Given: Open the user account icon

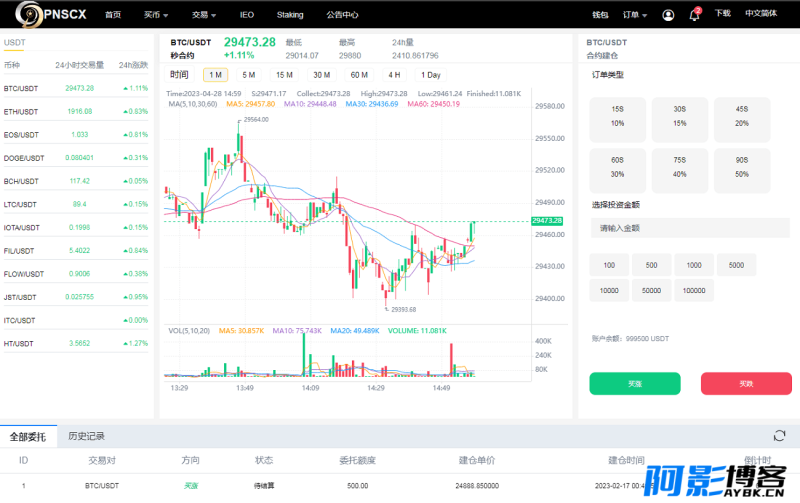Looking at the screenshot, I should click(668, 15).
